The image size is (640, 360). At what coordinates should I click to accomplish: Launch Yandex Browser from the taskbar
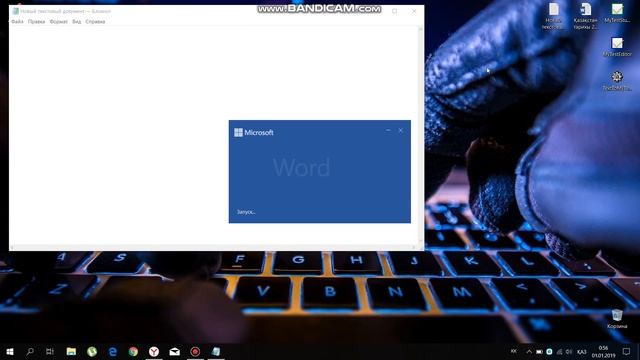pyautogui.click(x=154, y=351)
